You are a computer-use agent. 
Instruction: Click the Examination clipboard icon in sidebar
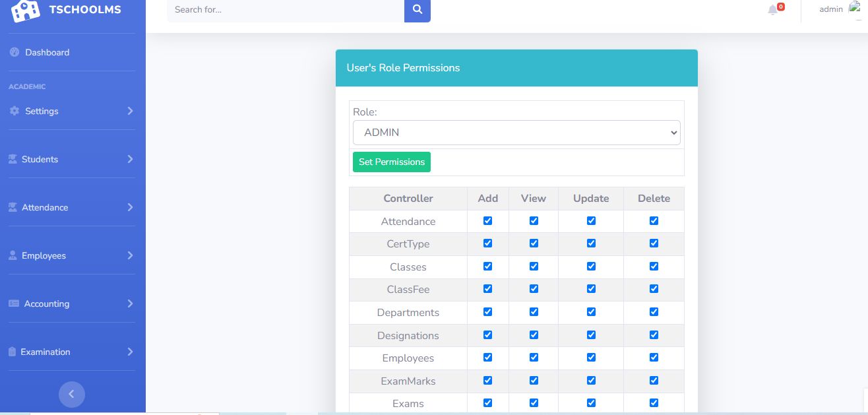pyautogui.click(x=12, y=352)
